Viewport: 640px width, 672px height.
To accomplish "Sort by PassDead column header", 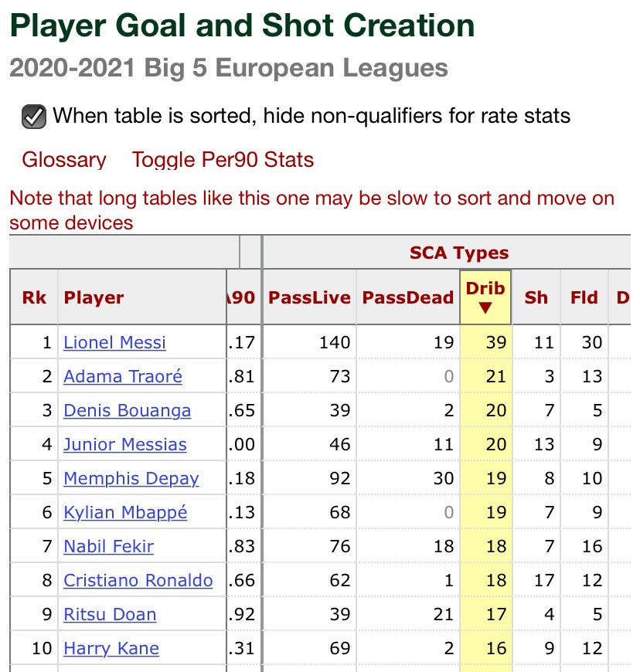I will point(408,297).
